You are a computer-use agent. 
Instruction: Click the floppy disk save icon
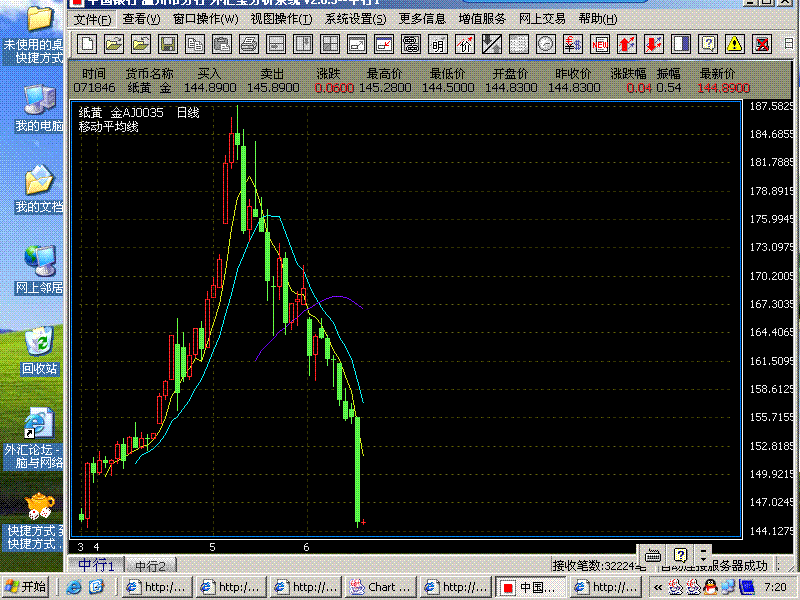click(168, 44)
